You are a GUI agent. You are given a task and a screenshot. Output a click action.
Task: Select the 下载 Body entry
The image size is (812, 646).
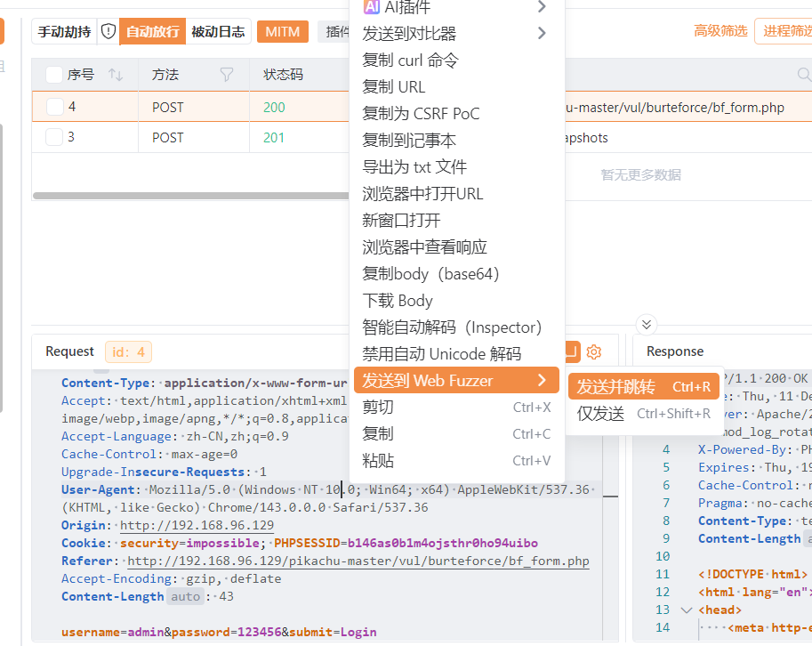(455, 301)
